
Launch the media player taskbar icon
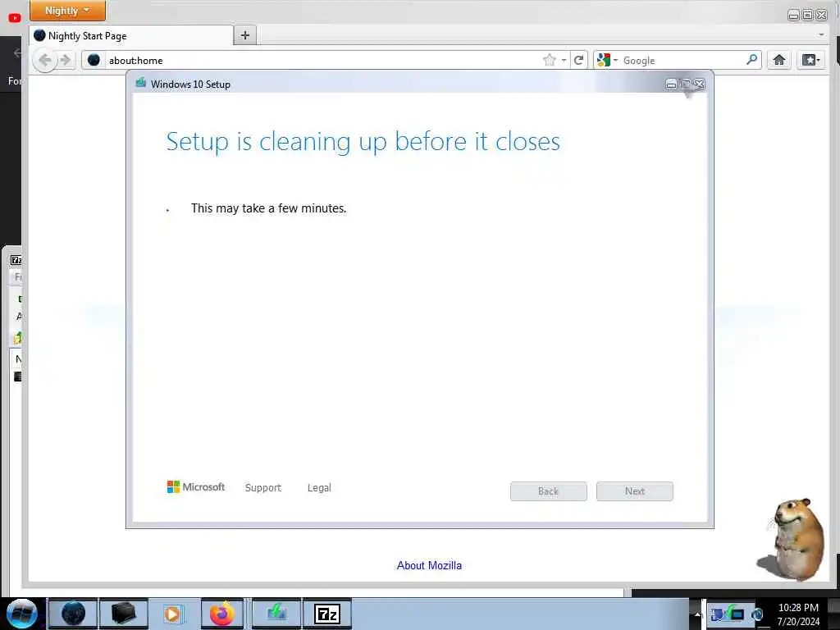[173, 614]
